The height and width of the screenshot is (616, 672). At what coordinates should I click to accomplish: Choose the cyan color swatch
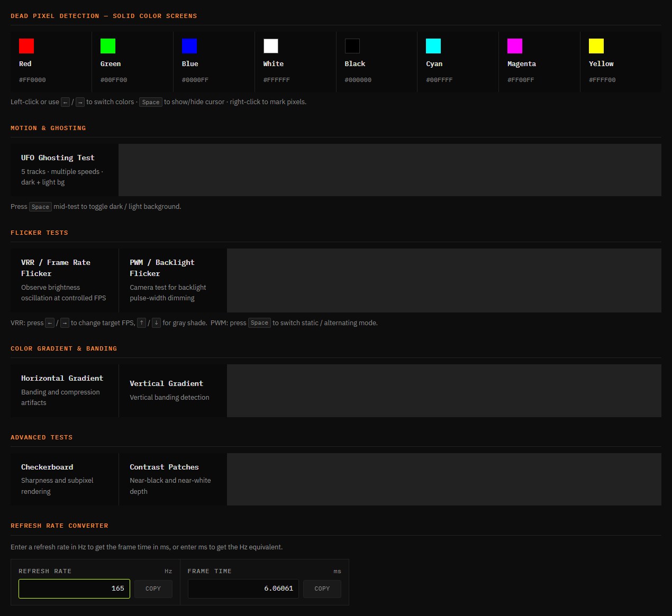point(433,46)
